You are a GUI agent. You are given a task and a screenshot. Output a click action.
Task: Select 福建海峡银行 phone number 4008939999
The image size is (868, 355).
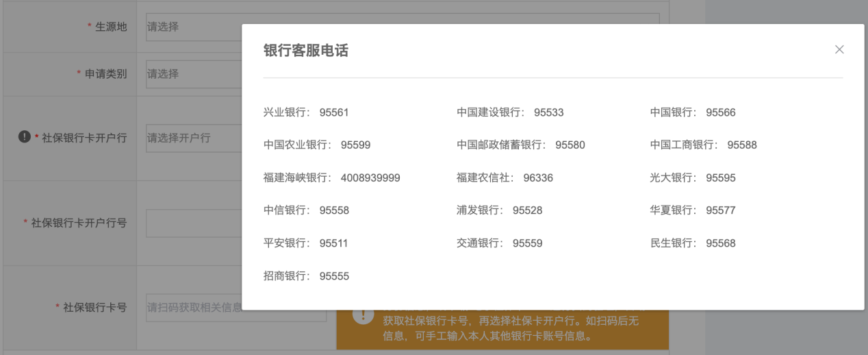tap(370, 178)
